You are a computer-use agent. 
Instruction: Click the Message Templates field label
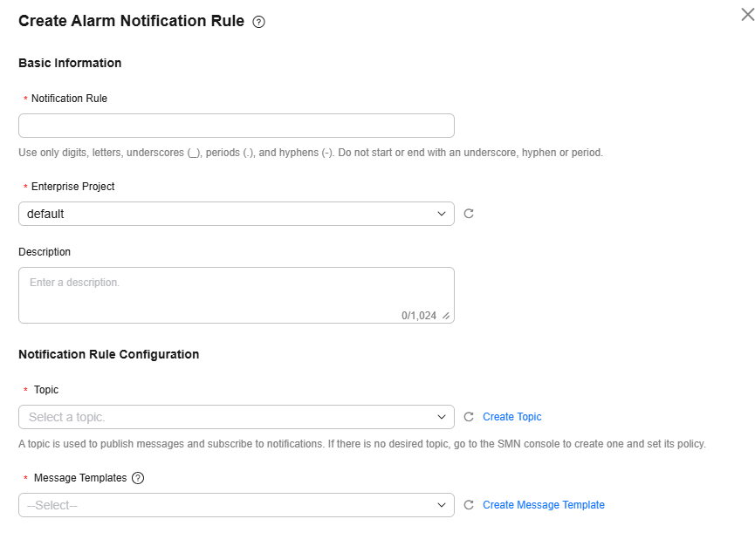80,478
